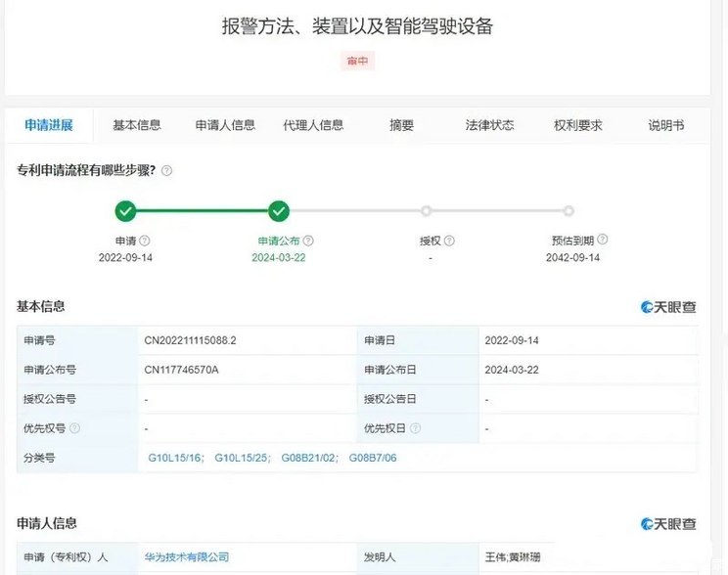Click estimated expiry date 2042-09-14
Image resolution: width=728 pixels, height=575 pixels.
click(x=573, y=257)
